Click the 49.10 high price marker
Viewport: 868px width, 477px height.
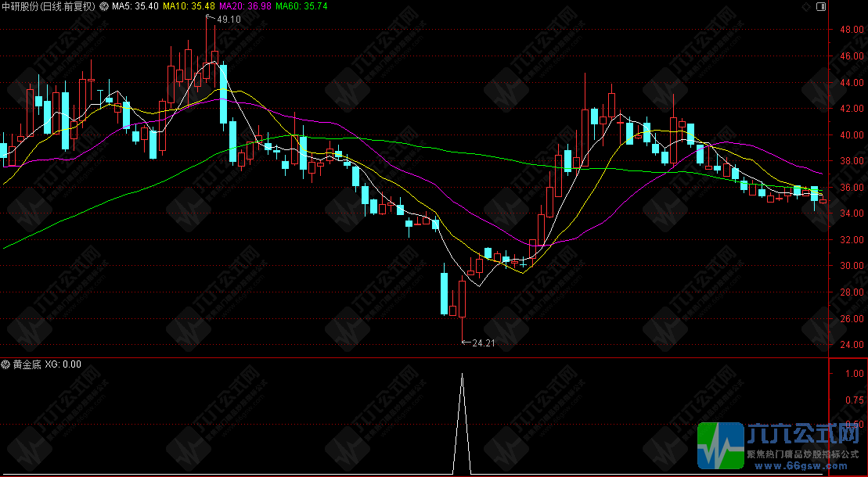coord(229,20)
